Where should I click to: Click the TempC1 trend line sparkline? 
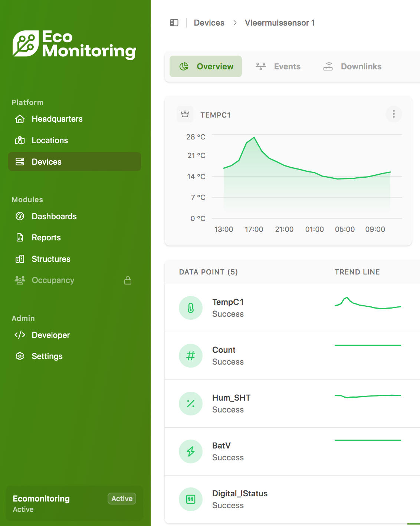(x=368, y=303)
